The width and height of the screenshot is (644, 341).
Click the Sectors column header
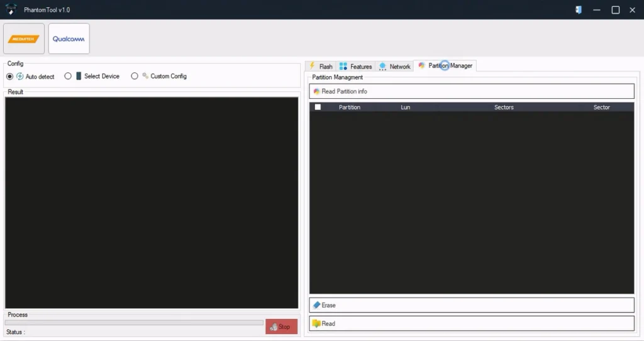click(x=504, y=107)
